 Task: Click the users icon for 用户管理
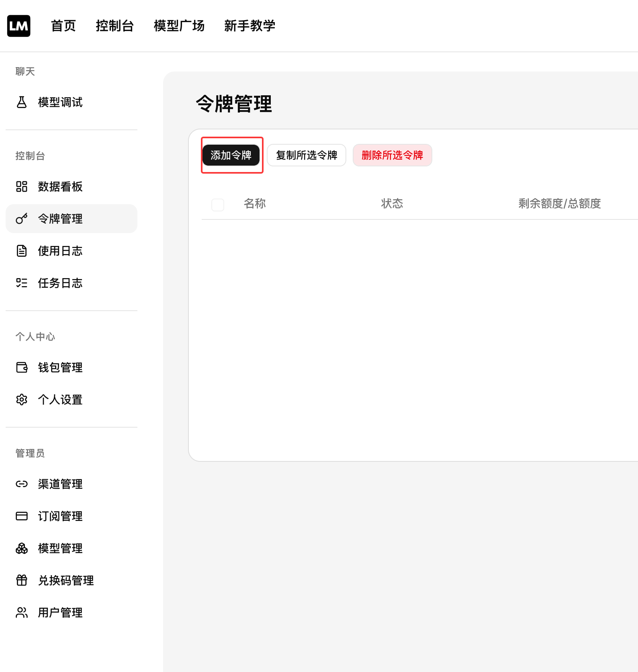(x=22, y=613)
